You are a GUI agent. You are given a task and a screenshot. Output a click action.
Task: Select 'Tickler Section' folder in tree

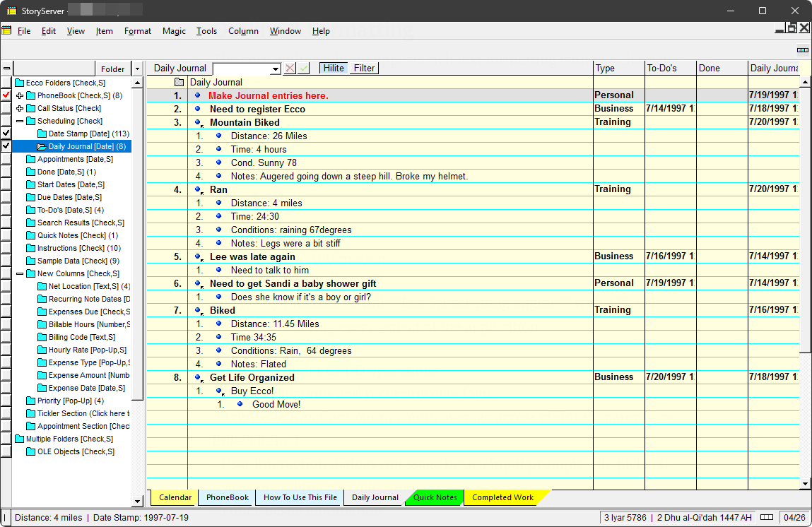click(83, 414)
